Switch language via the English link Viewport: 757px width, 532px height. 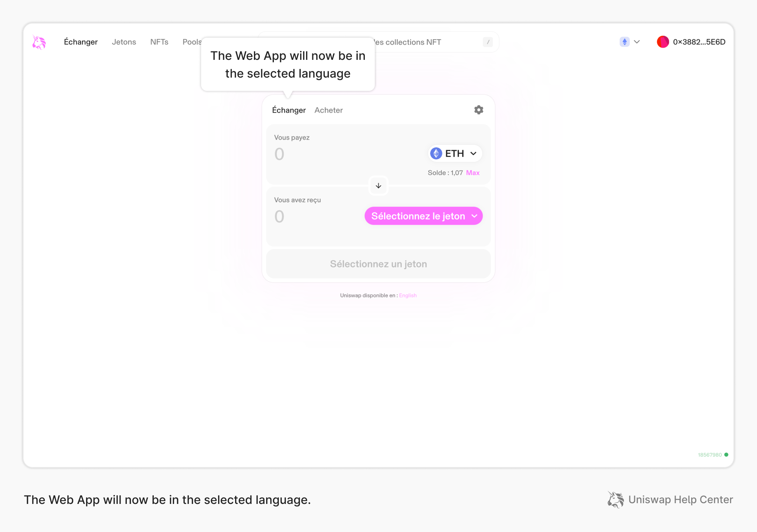[x=408, y=296]
